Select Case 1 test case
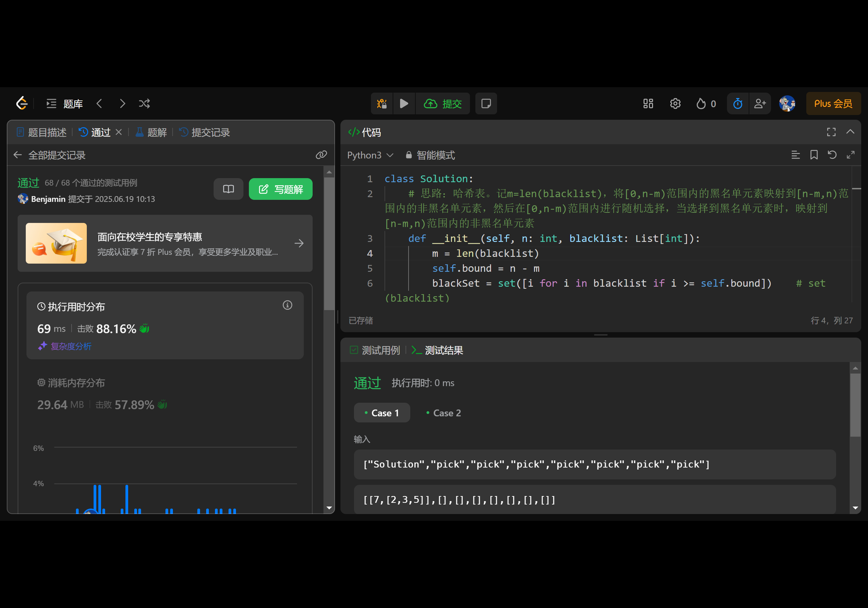 [x=382, y=413]
